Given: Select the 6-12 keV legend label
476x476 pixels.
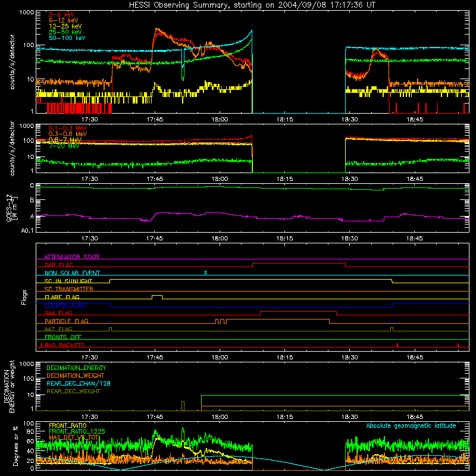Looking at the screenshot, I should pyautogui.click(x=64, y=20).
